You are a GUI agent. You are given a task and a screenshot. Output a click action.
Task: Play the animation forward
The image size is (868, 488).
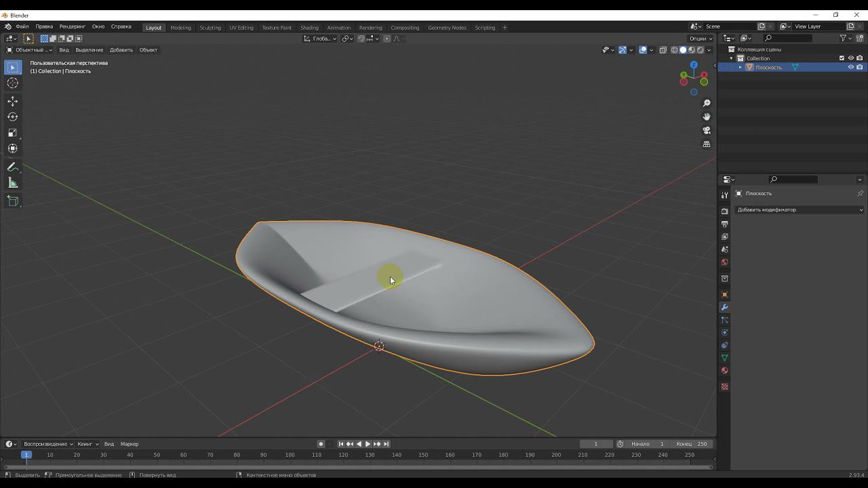point(368,444)
